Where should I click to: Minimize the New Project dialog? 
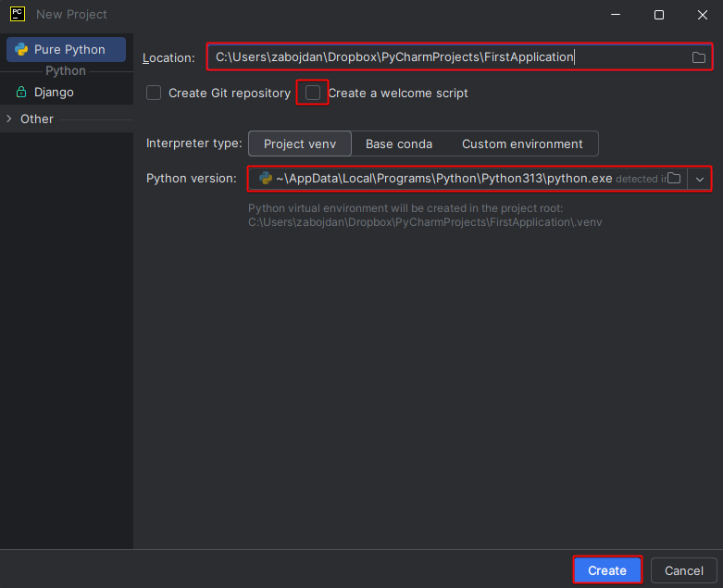pyautogui.click(x=616, y=15)
